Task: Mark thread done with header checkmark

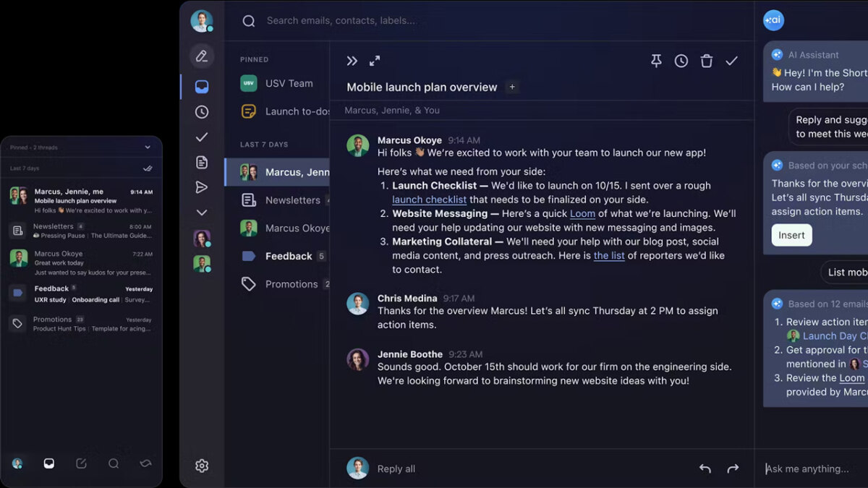Action: tap(732, 61)
